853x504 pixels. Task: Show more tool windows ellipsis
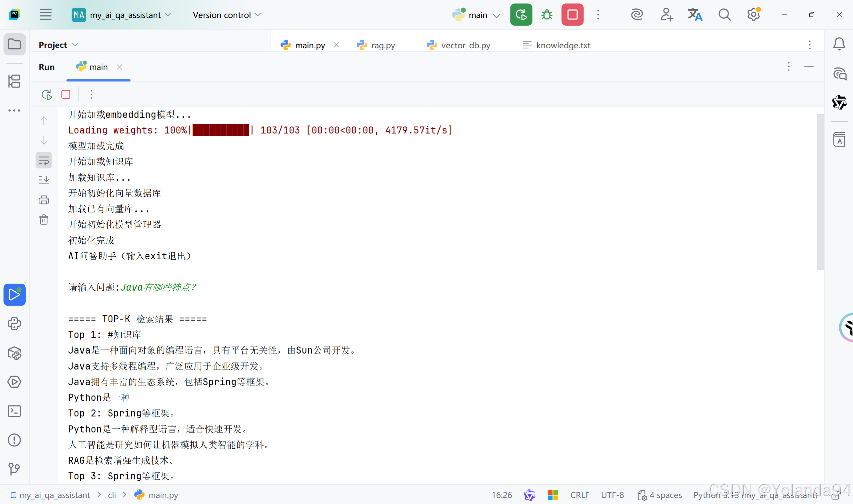(14, 111)
